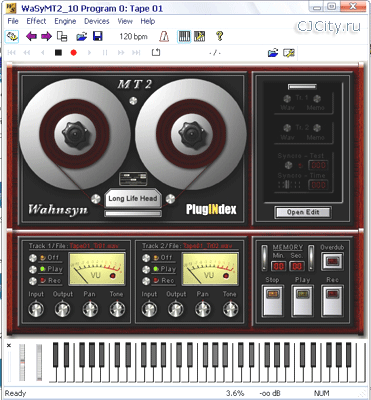Set Track 1 to Rec
The width and height of the screenshot is (371, 400).
(32, 281)
